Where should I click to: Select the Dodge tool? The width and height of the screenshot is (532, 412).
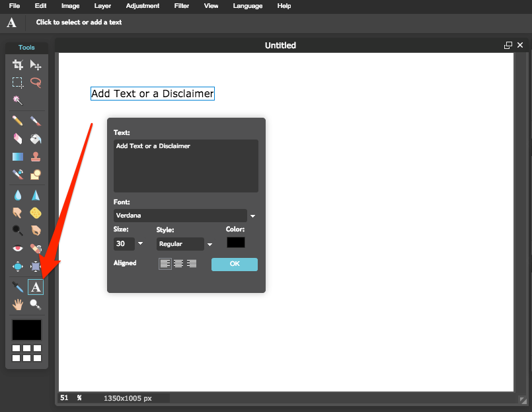18,231
